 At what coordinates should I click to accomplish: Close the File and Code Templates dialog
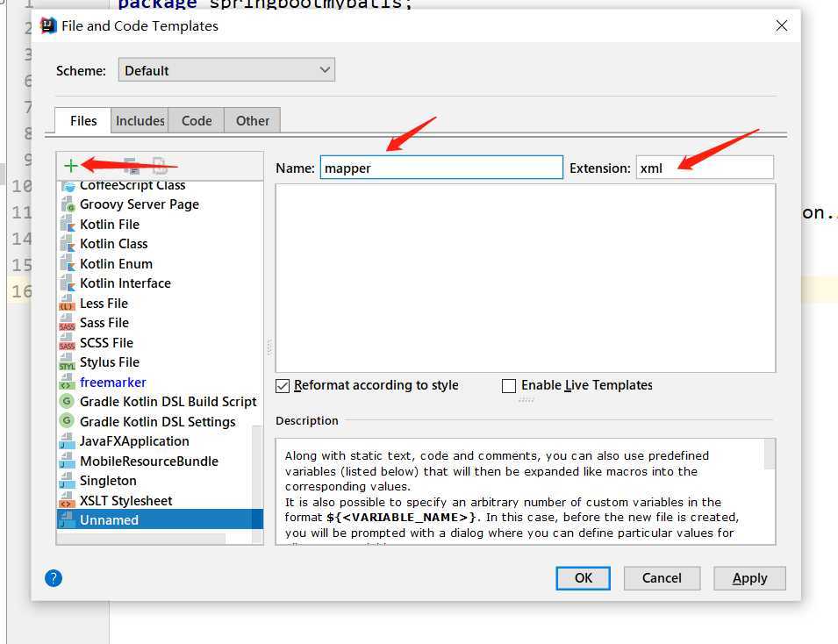click(x=781, y=25)
